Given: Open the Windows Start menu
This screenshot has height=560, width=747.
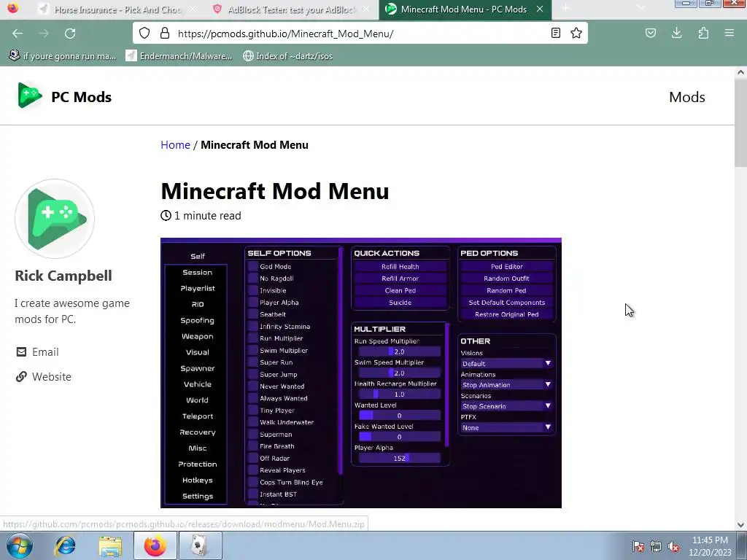Looking at the screenshot, I should tap(19, 545).
